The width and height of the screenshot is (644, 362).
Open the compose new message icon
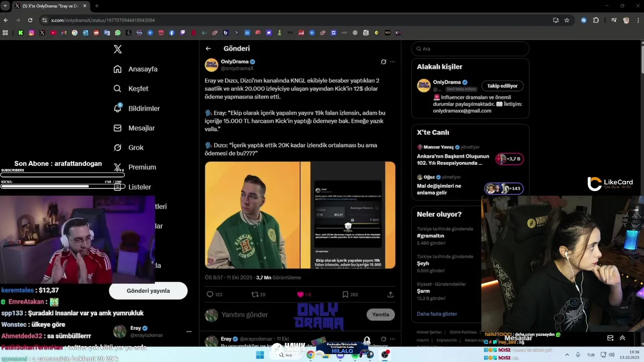(610, 338)
